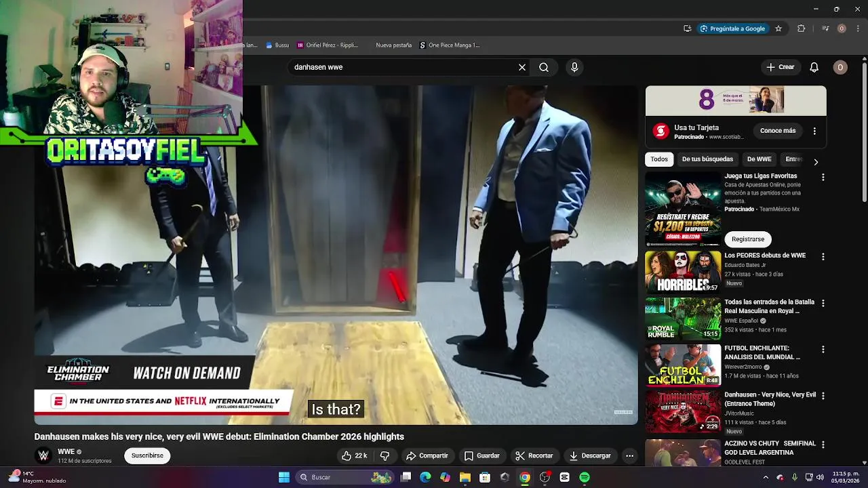Open the Royal Rumble entradas video thumbnail
Screen dimensions: 868x488
point(683,319)
